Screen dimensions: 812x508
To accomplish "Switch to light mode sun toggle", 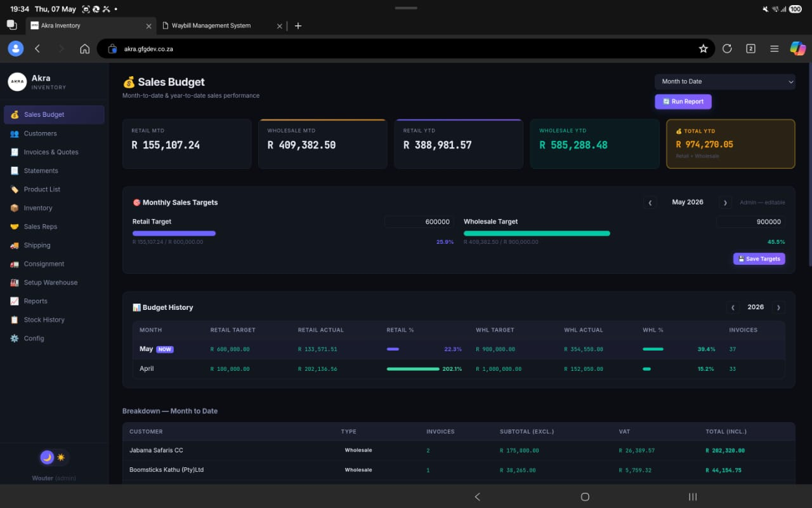I will point(61,457).
